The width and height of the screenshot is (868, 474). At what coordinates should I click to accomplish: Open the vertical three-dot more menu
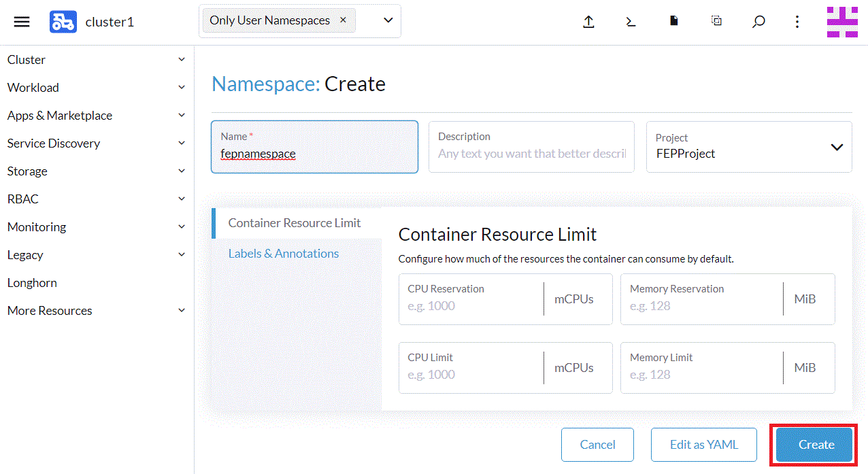click(x=797, y=22)
